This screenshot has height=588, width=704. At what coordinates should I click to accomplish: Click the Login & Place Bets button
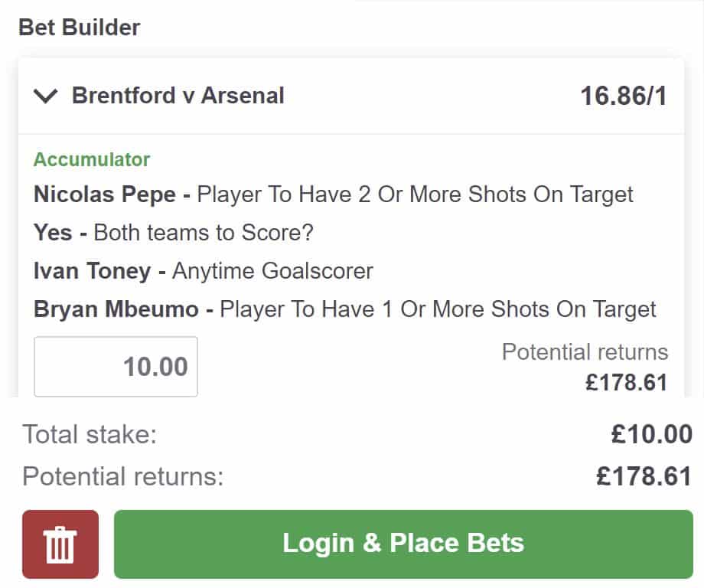[x=403, y=544]
